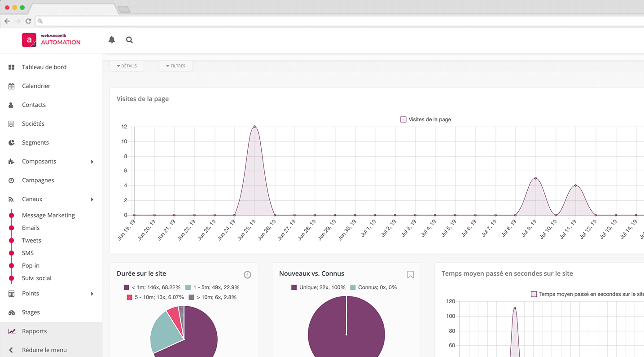Open the Emails channel link
This screenshot has height=357, width=644.
coord(31,228)
